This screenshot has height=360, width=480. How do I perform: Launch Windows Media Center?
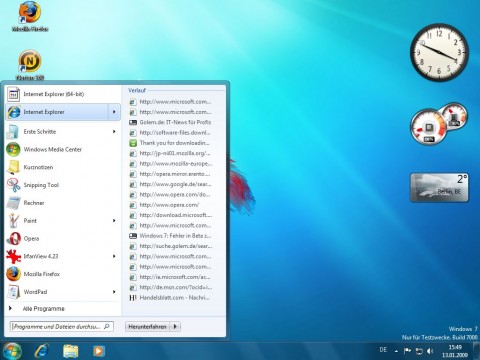click(x=63, y=149)
